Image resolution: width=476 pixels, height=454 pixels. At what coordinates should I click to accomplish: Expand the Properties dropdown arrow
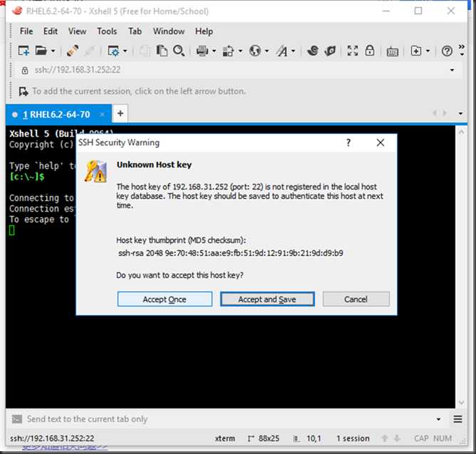coord(125,51)
